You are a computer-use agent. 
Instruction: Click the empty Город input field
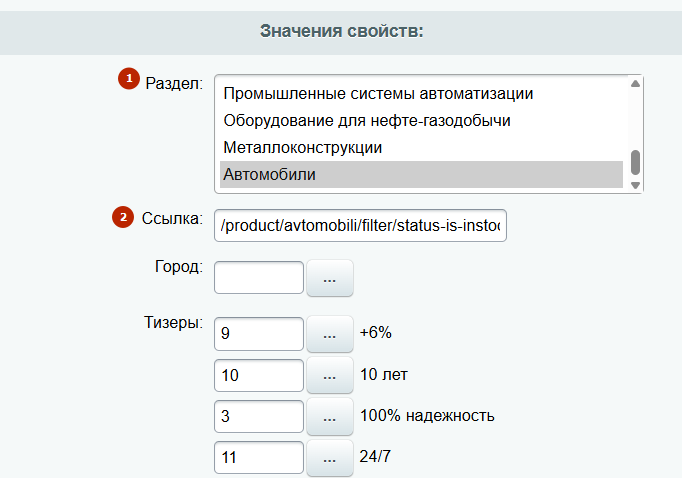click(259, 278)
